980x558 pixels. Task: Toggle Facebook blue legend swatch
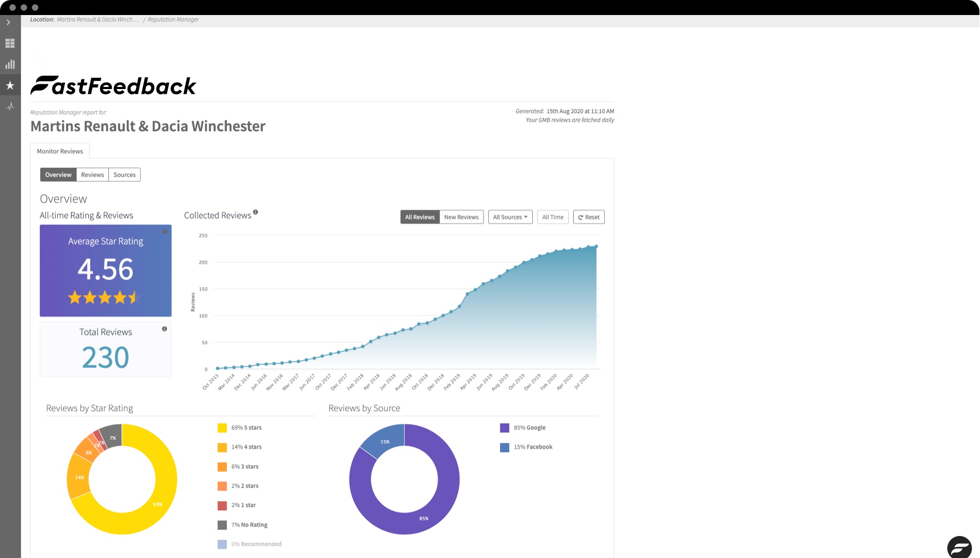504,447
